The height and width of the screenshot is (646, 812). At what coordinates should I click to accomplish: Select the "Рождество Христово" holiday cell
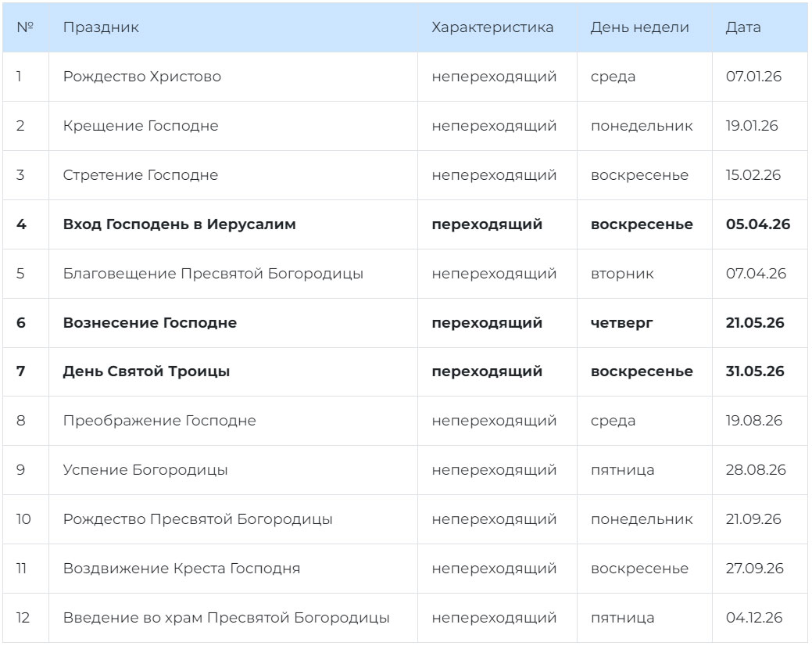point(141,77)
